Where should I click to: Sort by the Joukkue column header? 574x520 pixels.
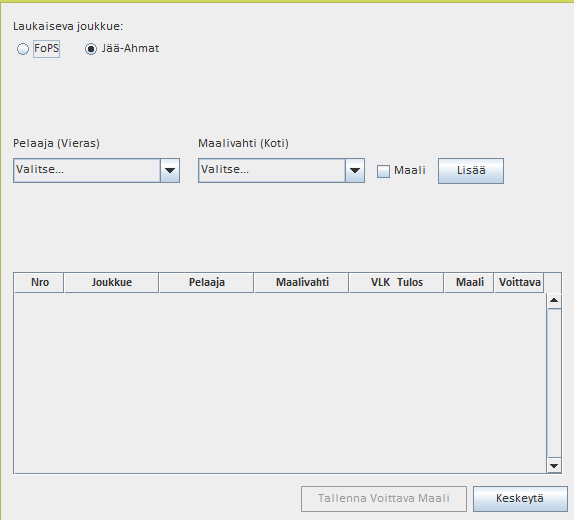[x=112, y=282]
